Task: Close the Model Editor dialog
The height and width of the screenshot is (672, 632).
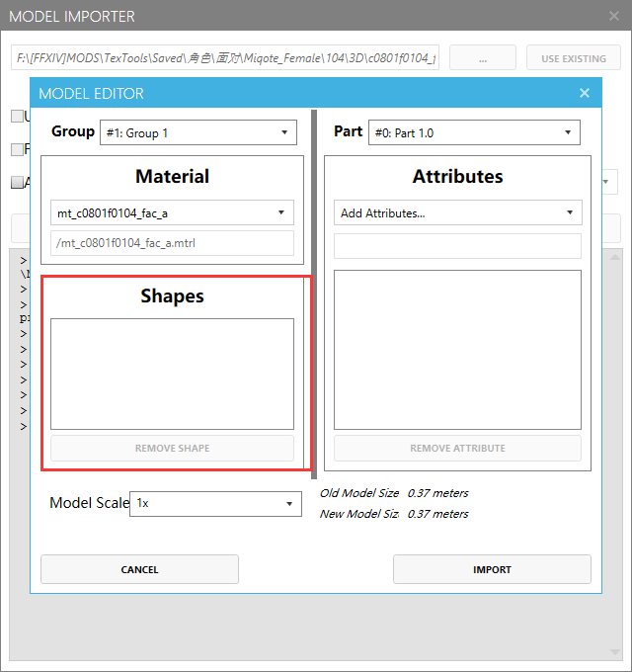Action: tap(584, 93)
